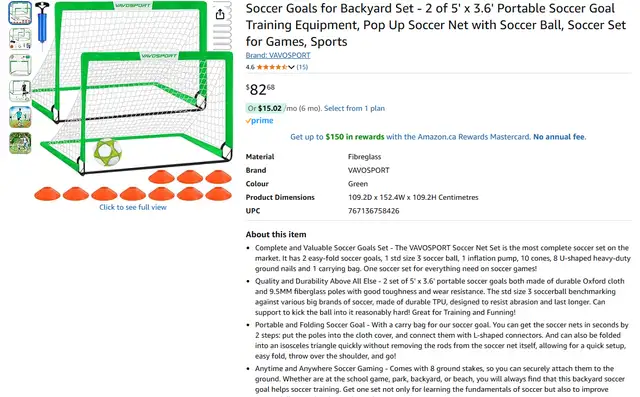Viewport: 640px width, 397px height.
Task: Open the 15 customer reviews link
Action: click(302, 67)
